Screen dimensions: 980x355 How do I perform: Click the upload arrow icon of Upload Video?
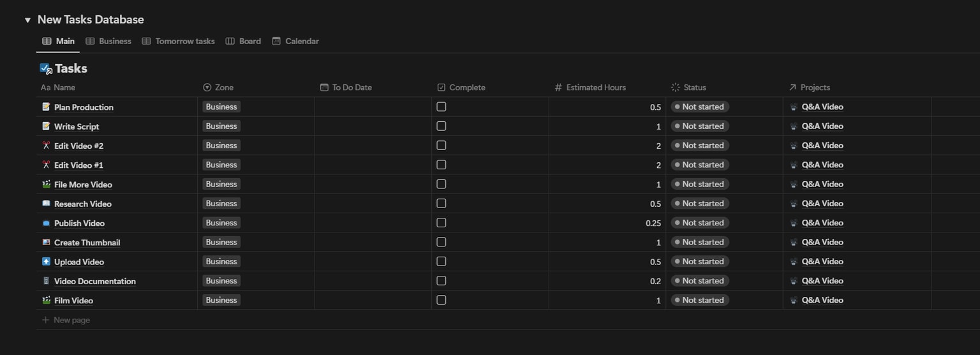coord(46,261)
